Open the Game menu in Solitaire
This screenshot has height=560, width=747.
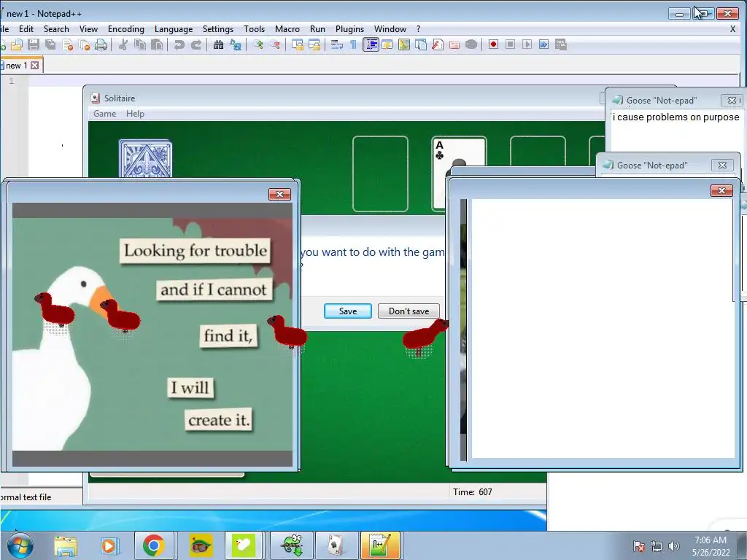[x=104, y=114]
